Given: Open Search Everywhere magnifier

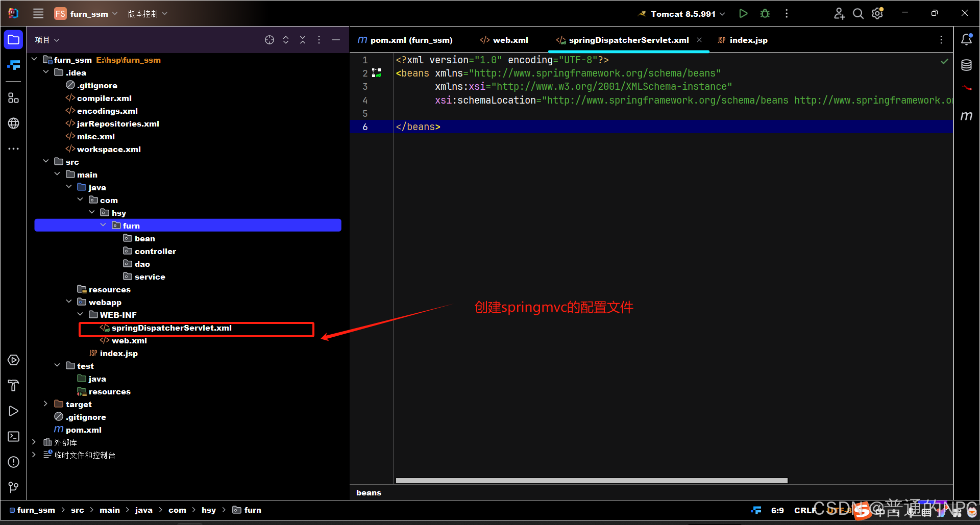Looking at the screenshot, I should [x=858, y=14].
